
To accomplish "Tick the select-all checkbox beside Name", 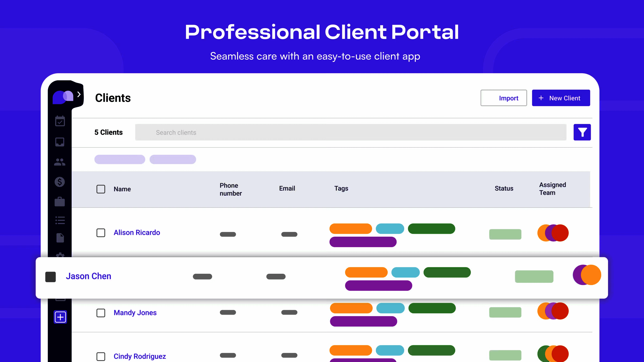I will 101,189.
